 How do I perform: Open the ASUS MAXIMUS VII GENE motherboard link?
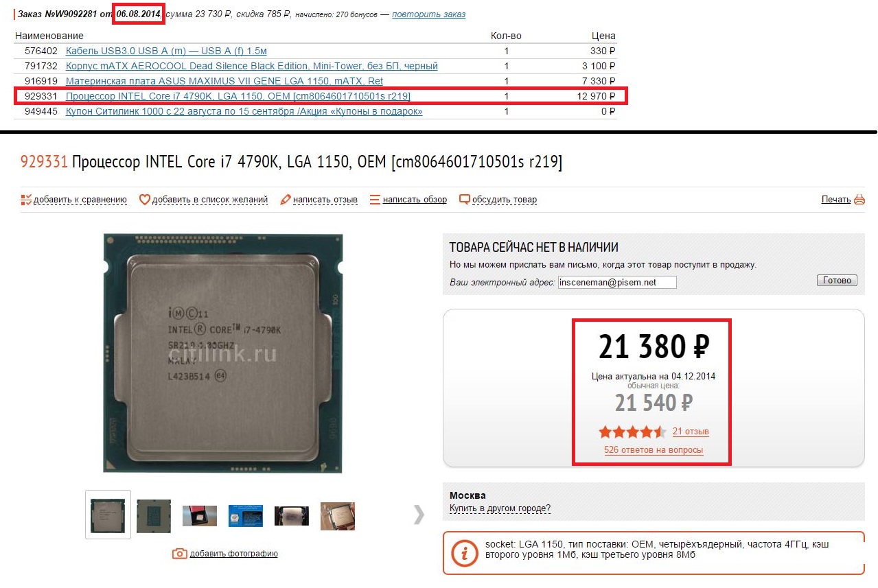tap(224, 81)
